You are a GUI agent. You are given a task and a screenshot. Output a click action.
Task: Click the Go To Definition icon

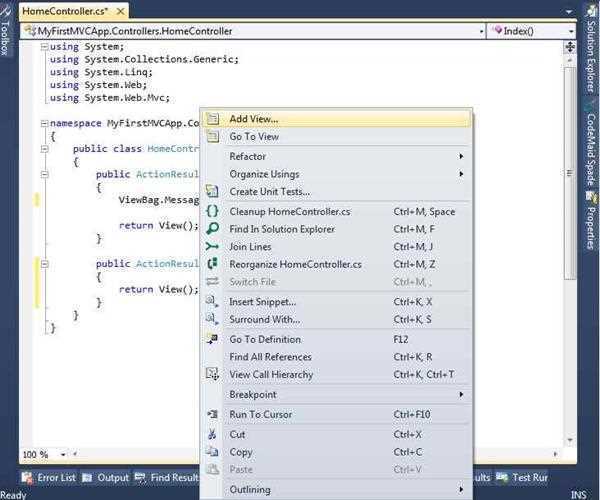pos(212,339)
